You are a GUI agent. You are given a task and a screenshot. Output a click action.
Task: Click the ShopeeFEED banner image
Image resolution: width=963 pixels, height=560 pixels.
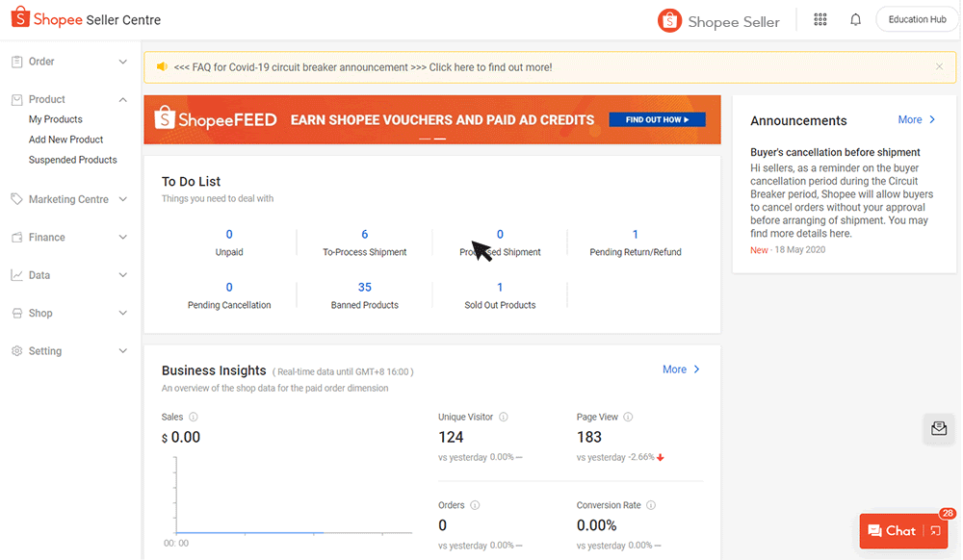432,119
